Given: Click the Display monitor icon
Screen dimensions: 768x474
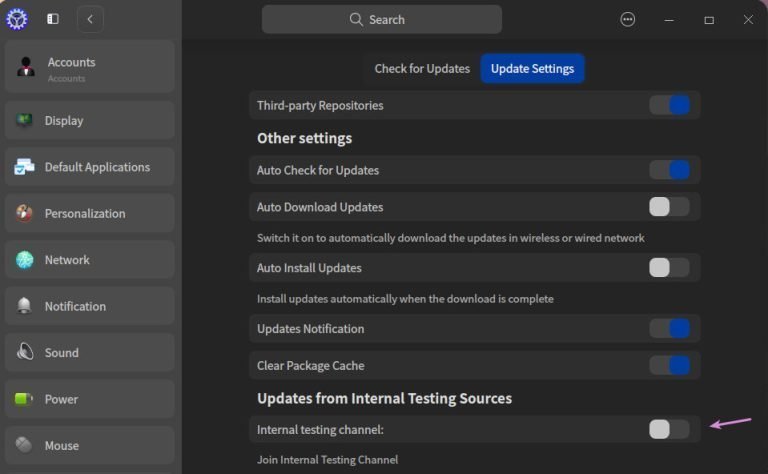Looking at the screenshot, I should (24, 120).
